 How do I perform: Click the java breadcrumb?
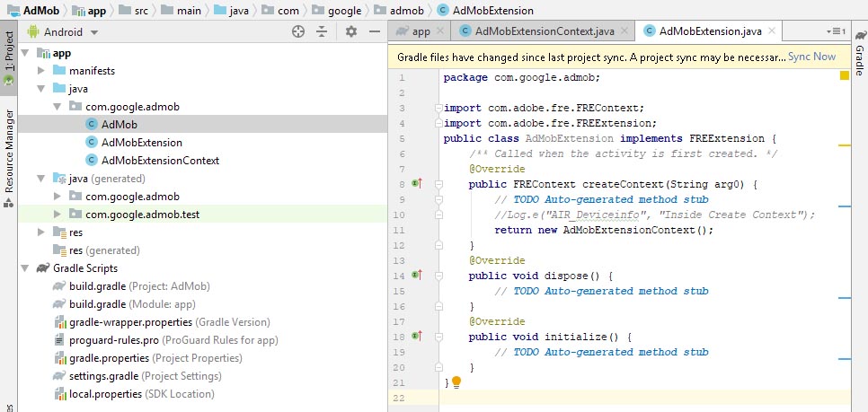(231, 11)
